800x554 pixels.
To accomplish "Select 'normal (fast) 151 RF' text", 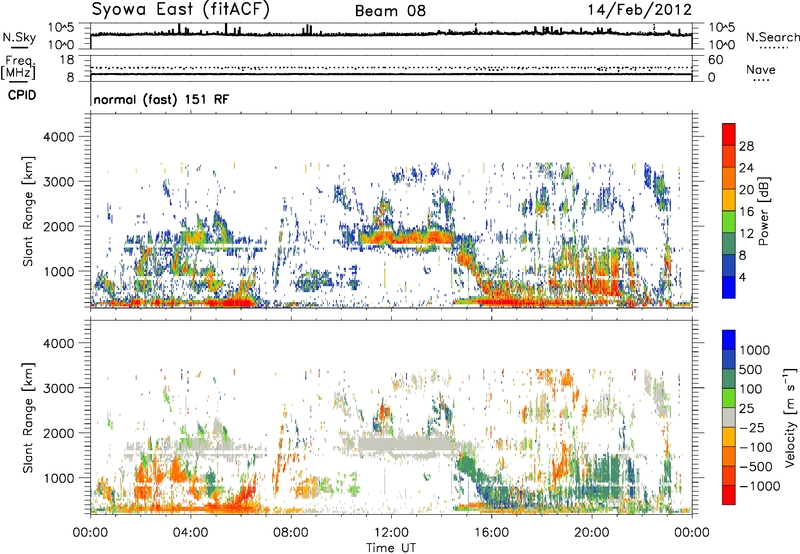I will point(161,99).
